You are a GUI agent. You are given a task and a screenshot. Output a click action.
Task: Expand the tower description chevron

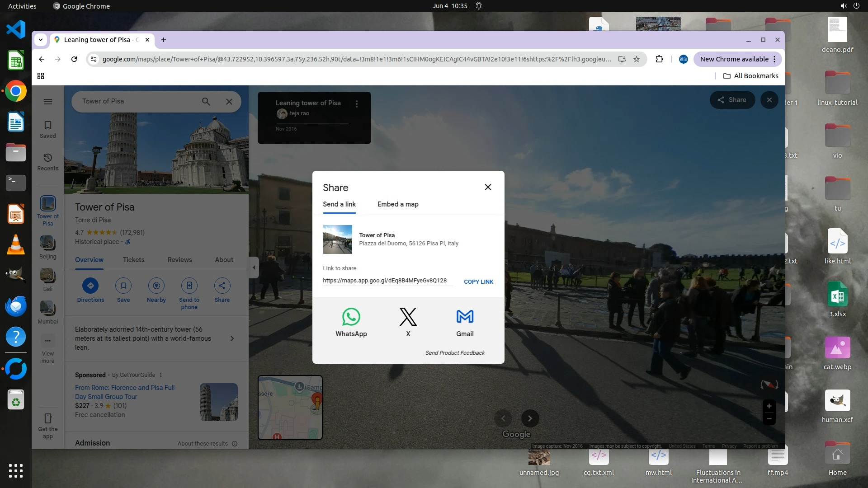click(x=232, y=338)
